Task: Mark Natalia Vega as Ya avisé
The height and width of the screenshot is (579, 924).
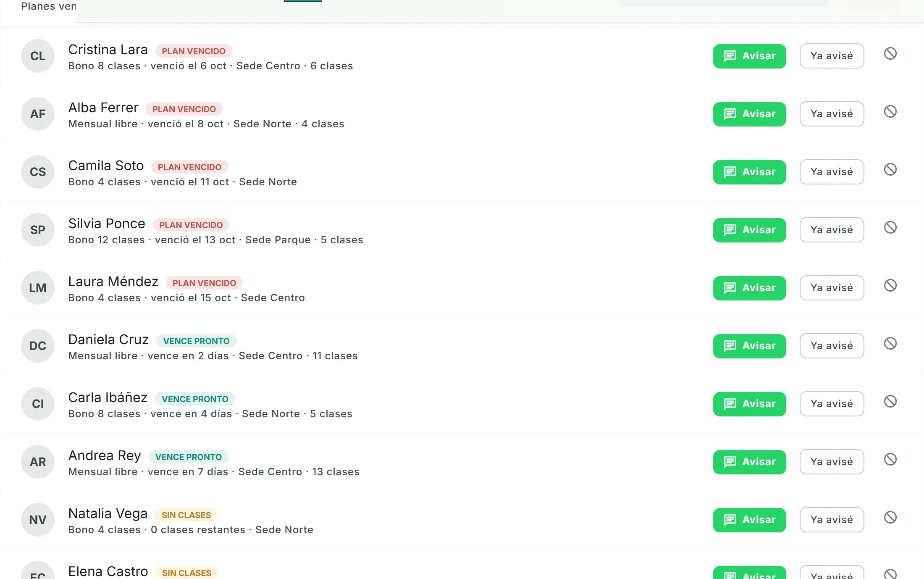Action: pos(832,520)
